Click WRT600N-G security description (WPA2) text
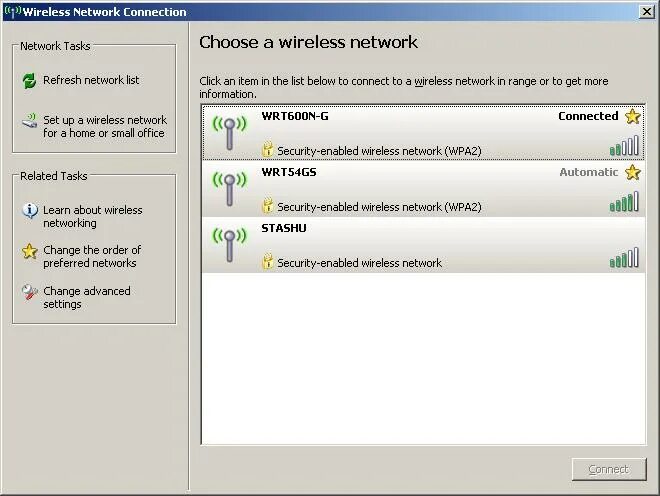The width and height of the screenshot is (660, 496). point(379,151)
